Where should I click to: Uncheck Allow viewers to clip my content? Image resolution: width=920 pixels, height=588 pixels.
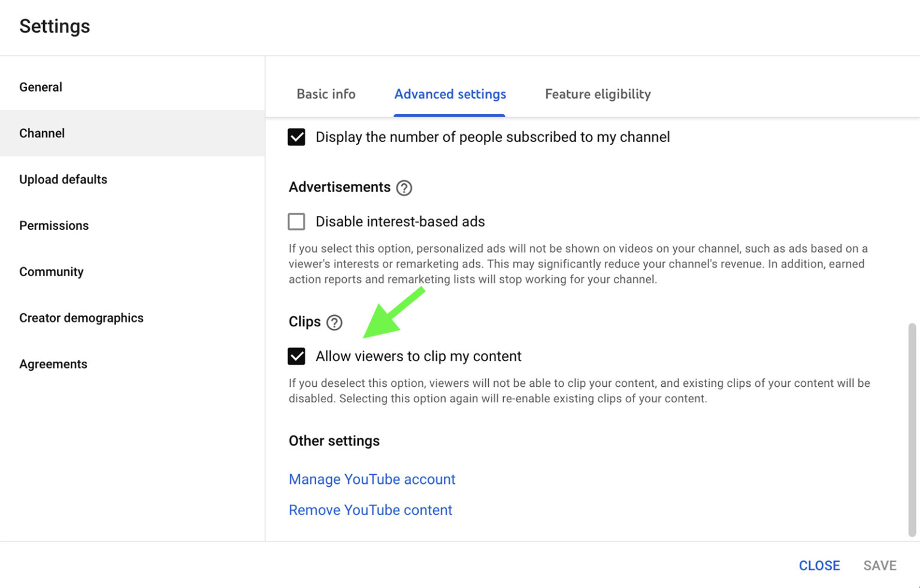296,356
